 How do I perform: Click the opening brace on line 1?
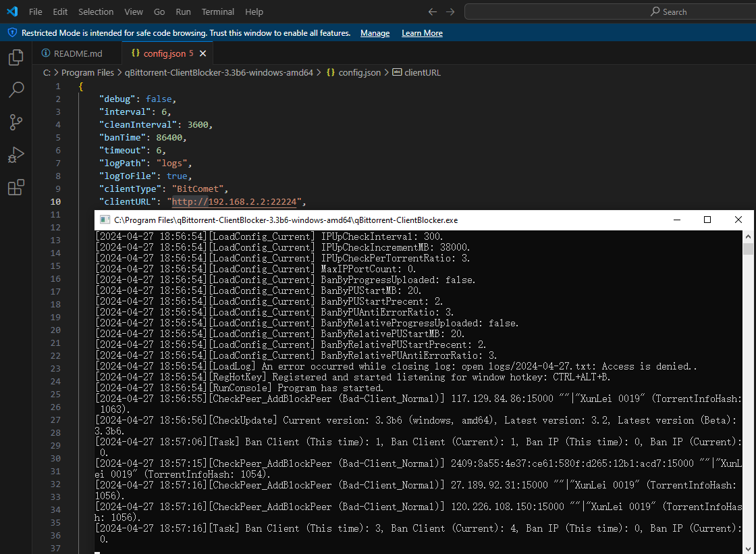[x=80, y=86]
